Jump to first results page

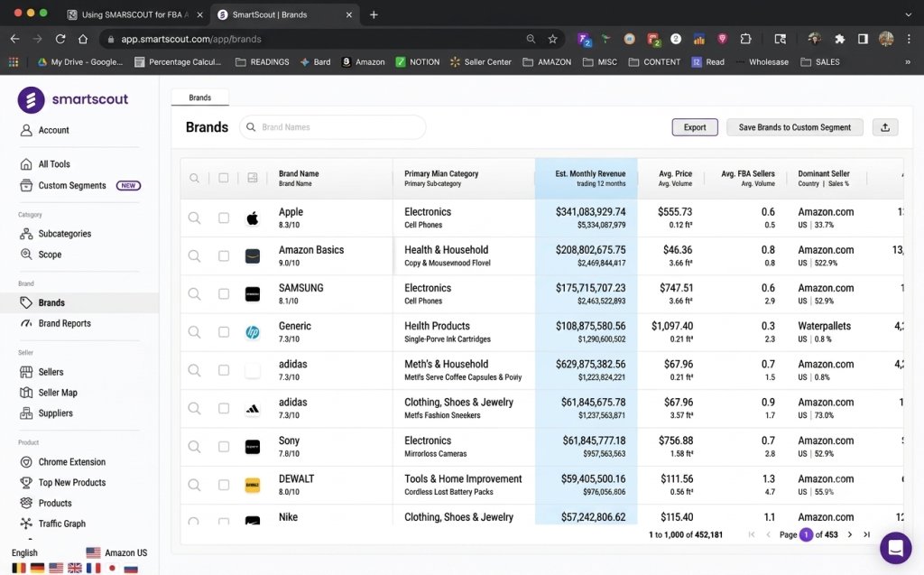(752, 535)
